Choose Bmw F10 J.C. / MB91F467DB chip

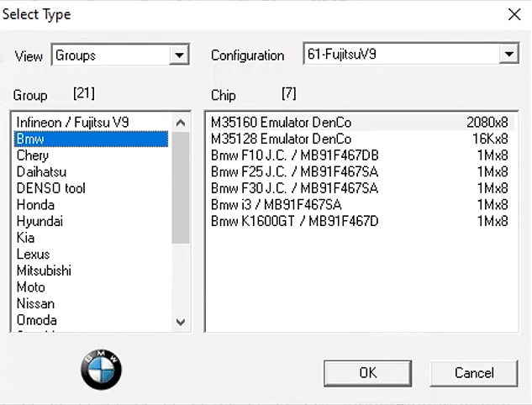(x=361, y=155)
